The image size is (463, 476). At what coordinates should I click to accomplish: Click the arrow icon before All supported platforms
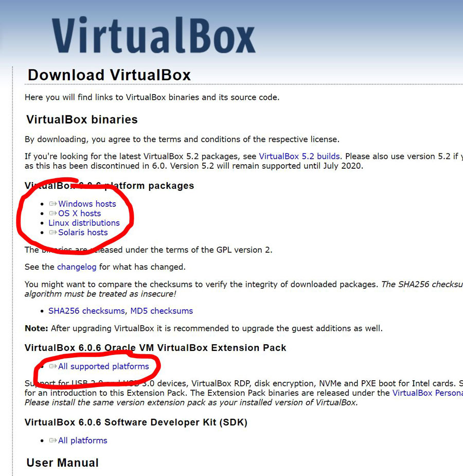click(x=53, y=367)
